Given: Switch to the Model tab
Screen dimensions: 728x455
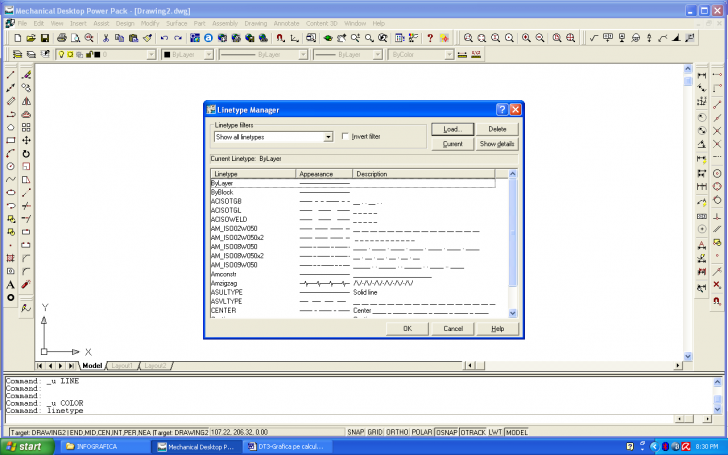Looking at the screenshot, I should pyautogui.click(x=92, y=366).
